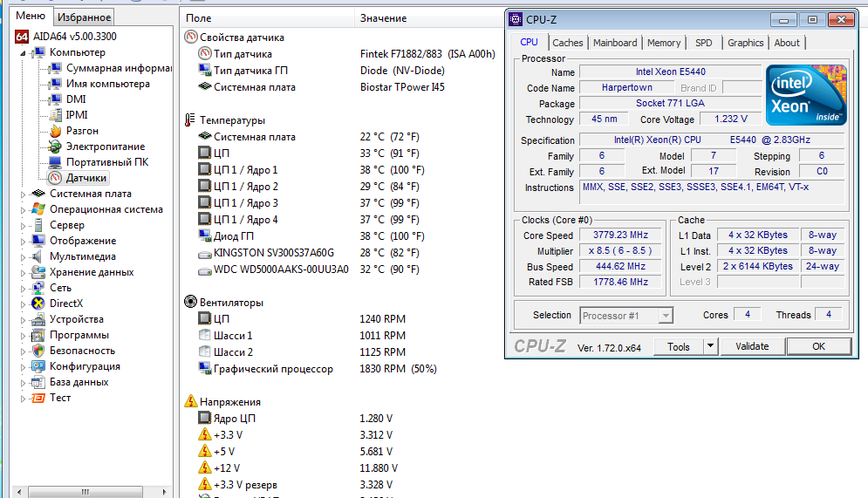Viewport: 868px width, 498px height.
Task: Click the Operating system (Операционная система) Windows icon
Action: click(x=38, y=209)
